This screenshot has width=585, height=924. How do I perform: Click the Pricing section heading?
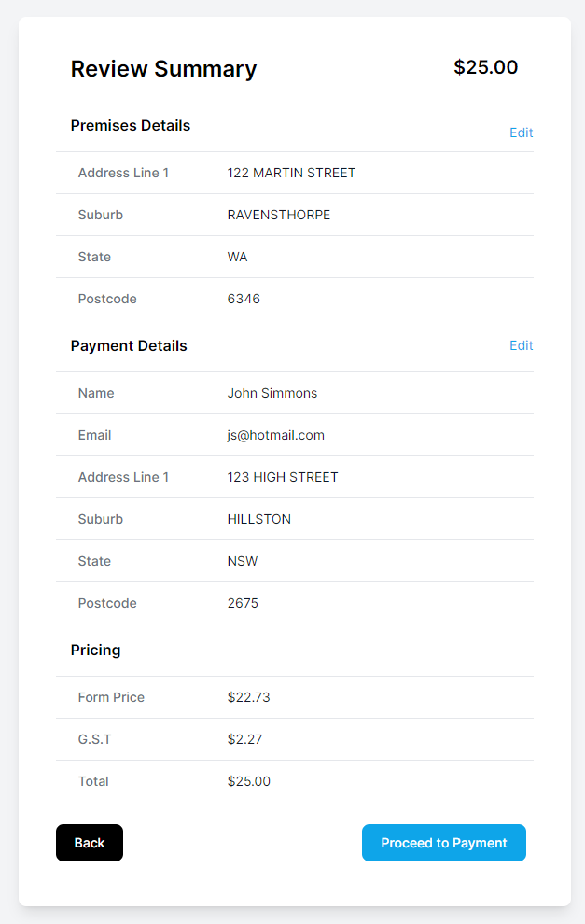tap(95, 650)
